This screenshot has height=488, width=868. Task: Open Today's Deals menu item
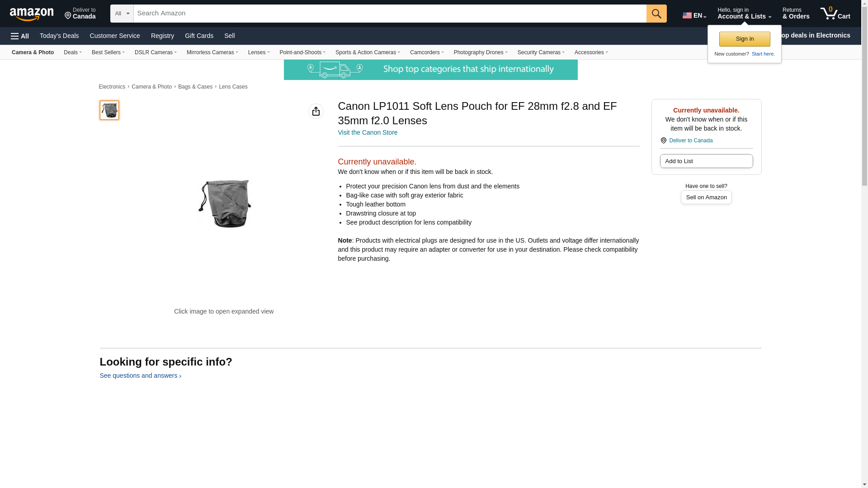tap(59, 36)
